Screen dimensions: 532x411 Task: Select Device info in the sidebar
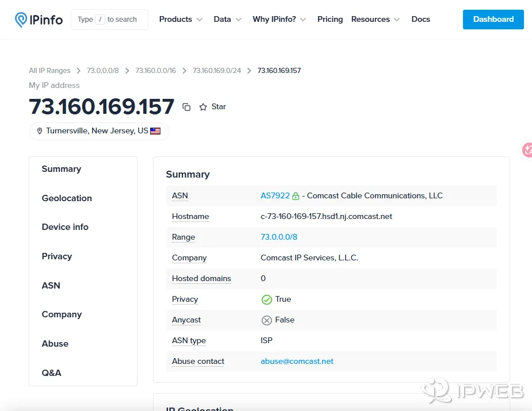click(65, 226)
